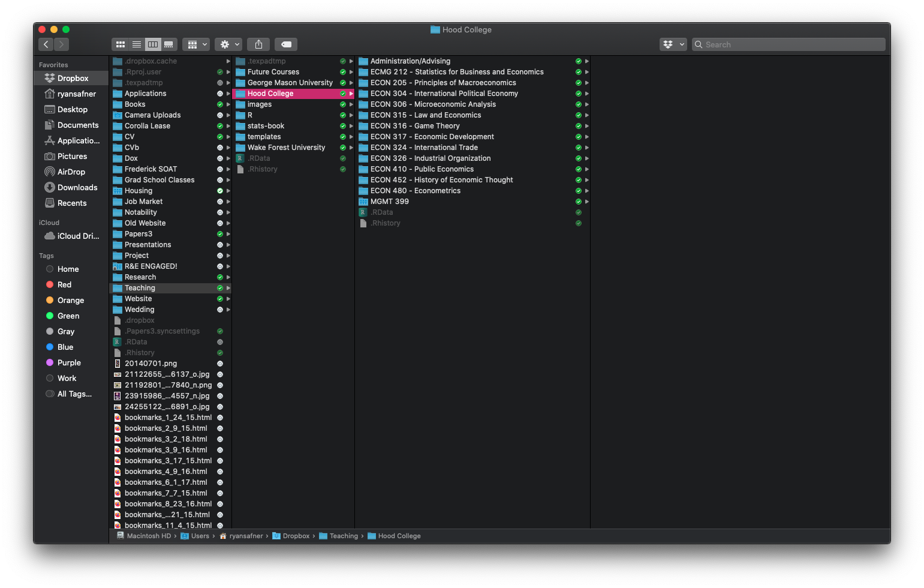924x588 pixels.
Task: Select the ECON 480 - Econometrics folder
Action: click(x=415, y=191)
